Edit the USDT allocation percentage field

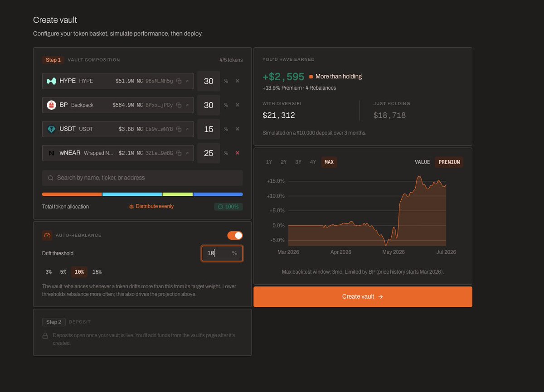tap(209, 129)
